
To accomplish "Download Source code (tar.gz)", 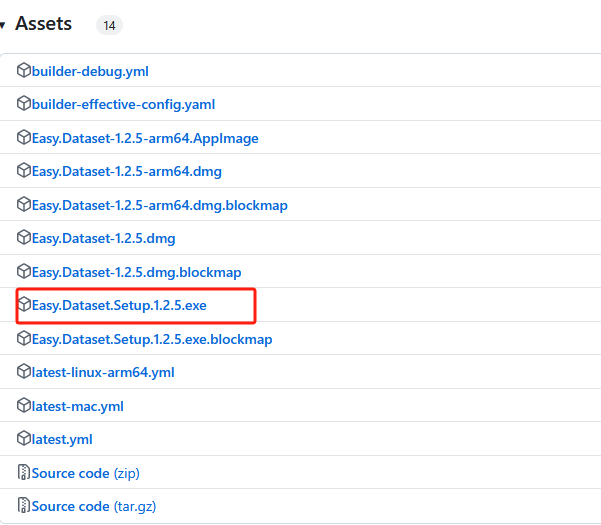I will pyautogui.click(x=94, y=506).
